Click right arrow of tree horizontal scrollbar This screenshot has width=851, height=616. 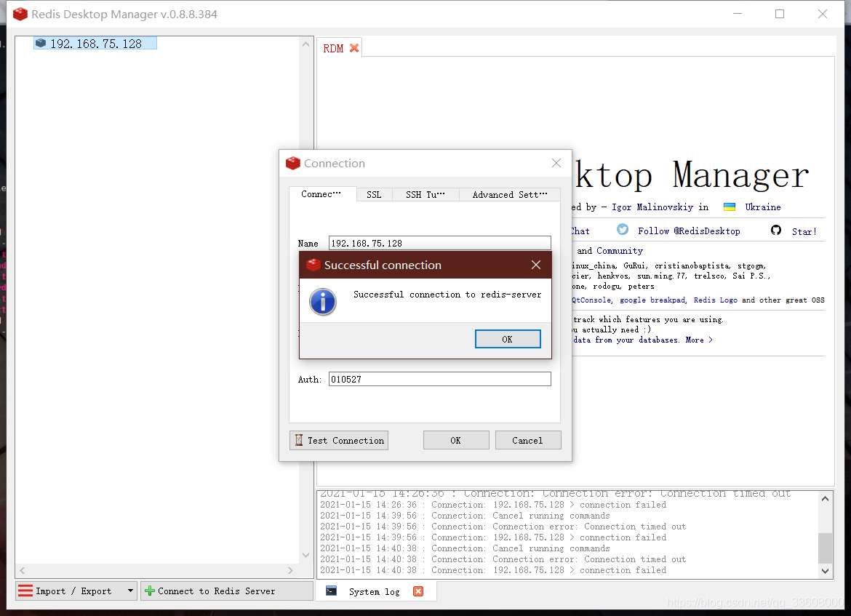pos(290,570)
